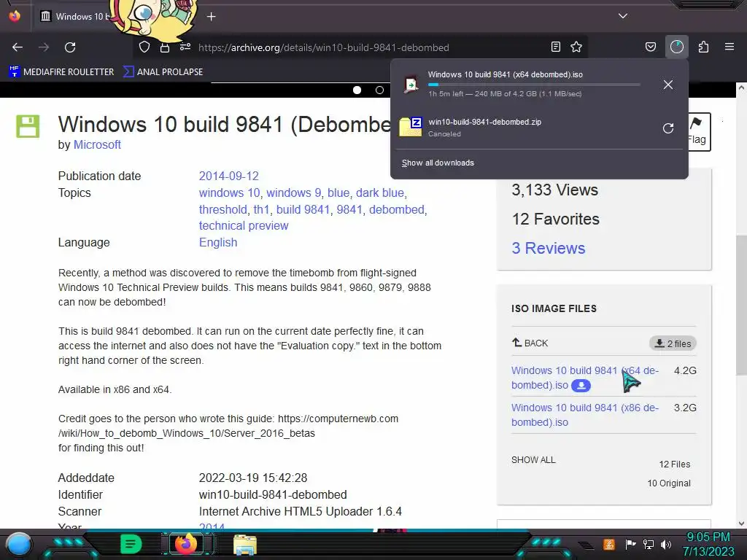747x560 pixels.
Task: Reload the page with the refresh icon
Action: tap(70, 47)
